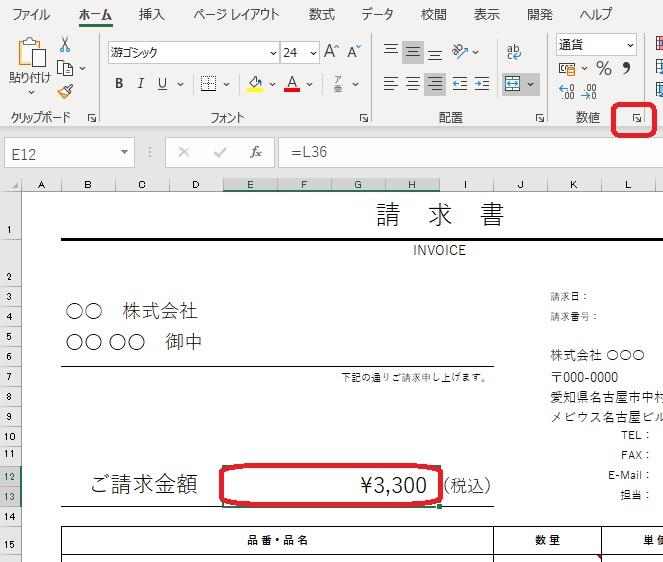The image size is (663, 562).
Task: Switch to the データ tab
Action: tap(377, 15)
